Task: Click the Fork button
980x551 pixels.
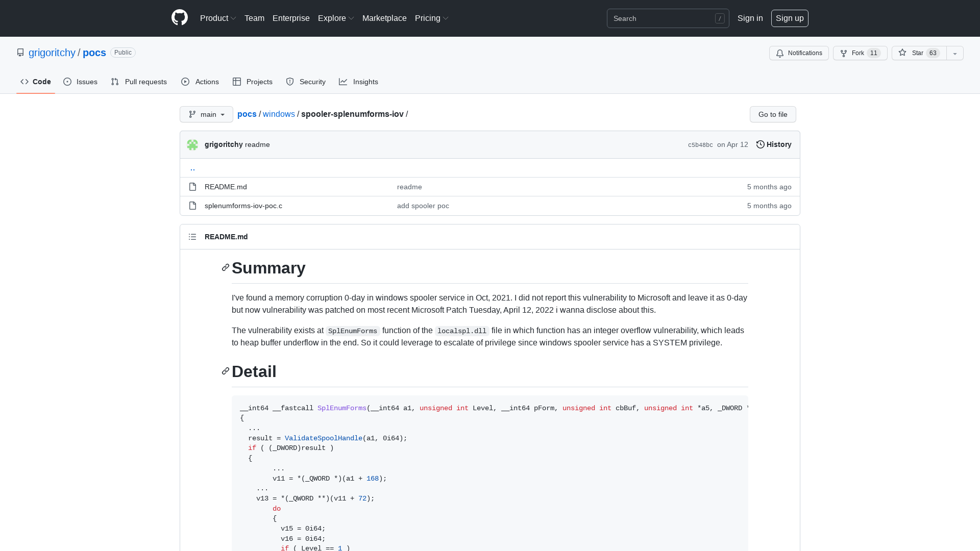Action: [x=860, y=53]
